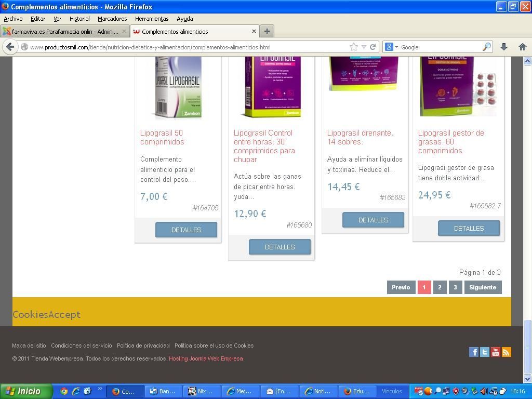Click the scrollbar up arrow
Image resolution: width=532 pixels, height=399 pixels.
click(528, 61)
